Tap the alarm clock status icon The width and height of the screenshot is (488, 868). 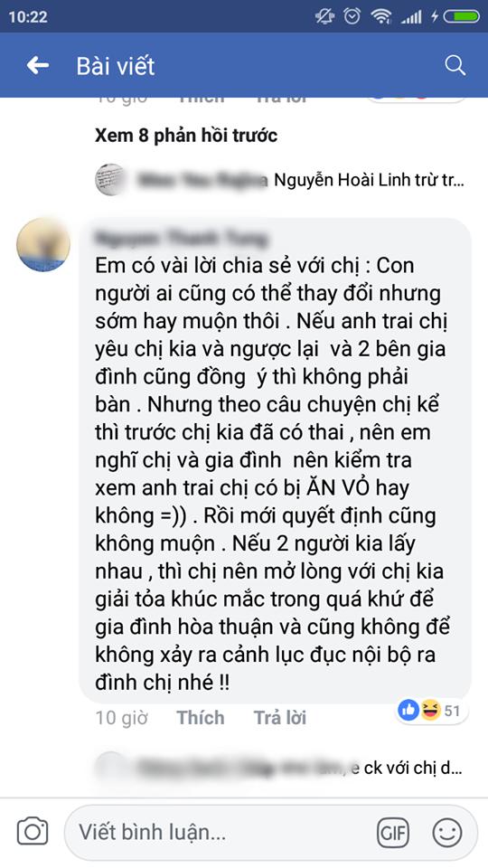tap(352, 16)
